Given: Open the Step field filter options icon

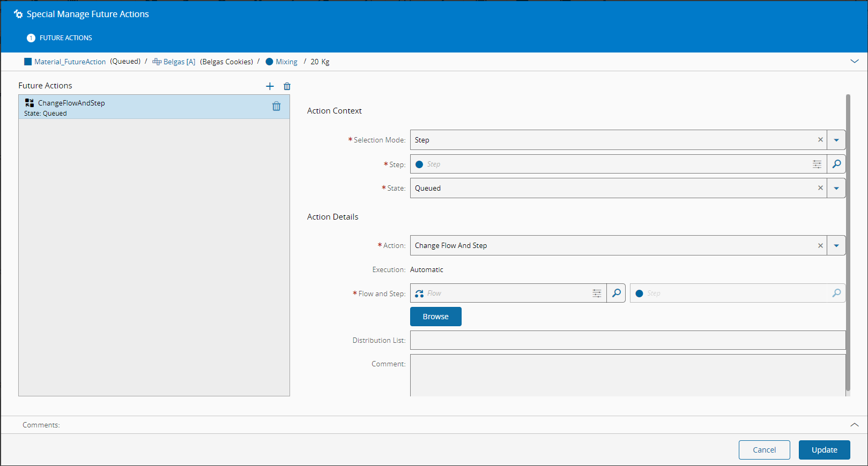Looking at the screenshot, I should [x=817, y=164].
